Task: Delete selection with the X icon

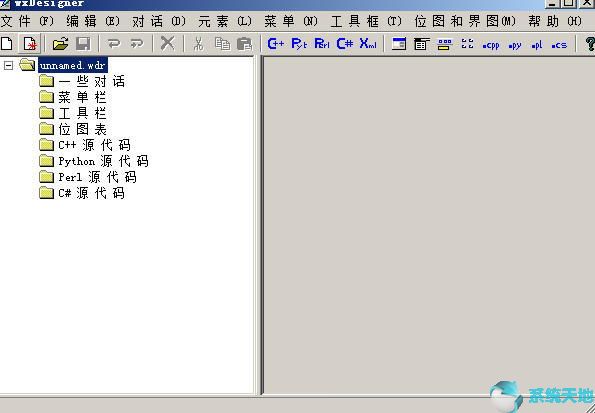Action: click(x=167, y=43)
